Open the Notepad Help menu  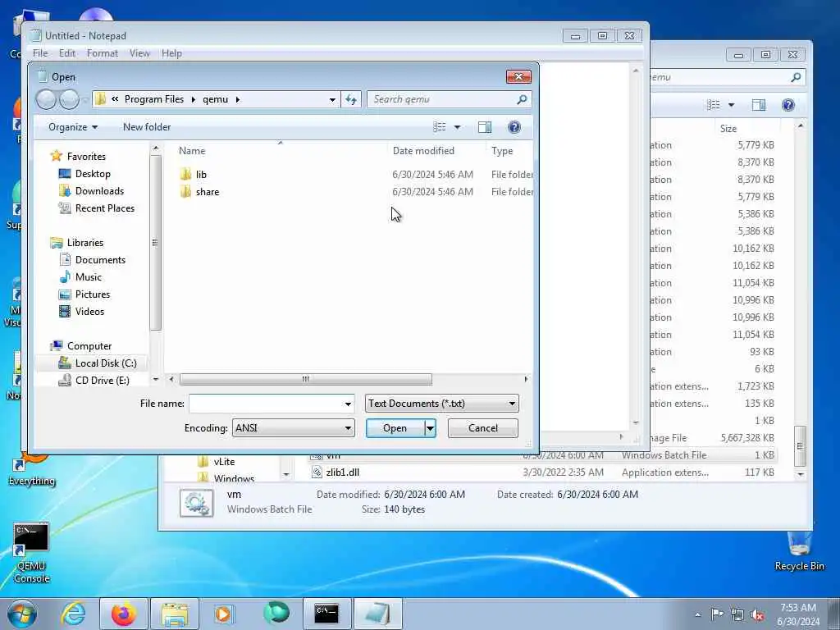pos(171,53)
